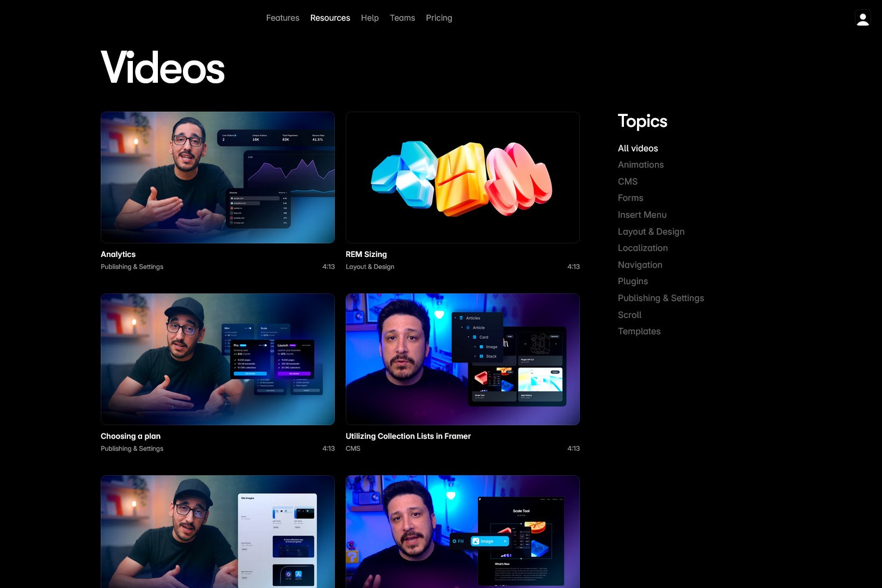Show the Templates topic
Viewport: 882px width, 588px height.
639,331
